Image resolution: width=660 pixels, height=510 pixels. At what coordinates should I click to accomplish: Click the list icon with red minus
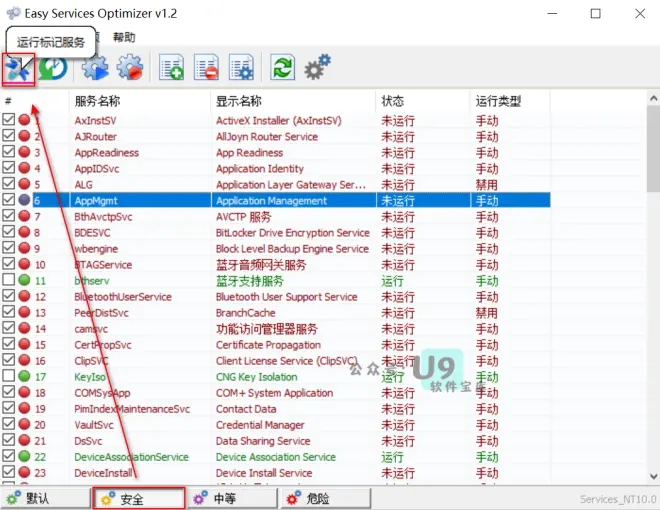206,67
